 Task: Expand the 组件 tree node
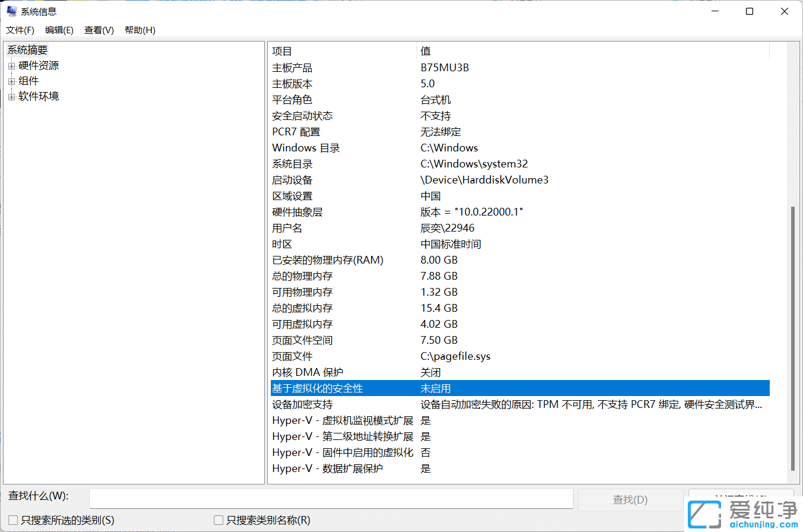[x=11, y=81]
